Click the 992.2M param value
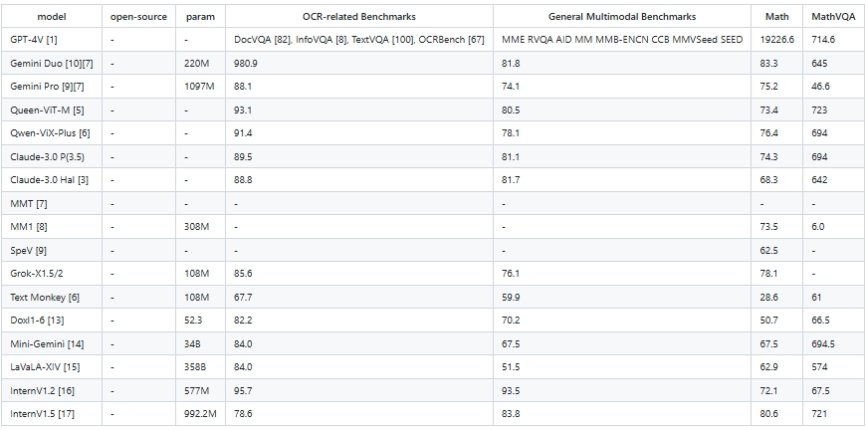Screen dimensions: 868x430 (x=200, y=413)
